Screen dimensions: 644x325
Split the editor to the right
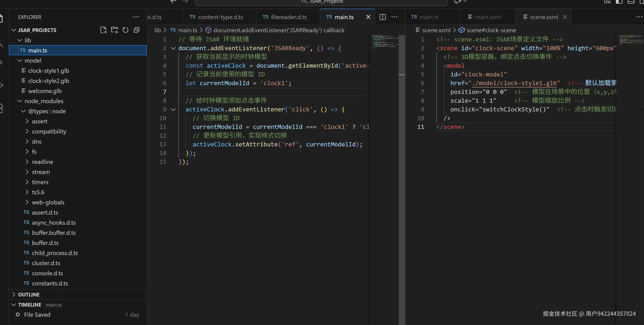(x=382, y=17)
